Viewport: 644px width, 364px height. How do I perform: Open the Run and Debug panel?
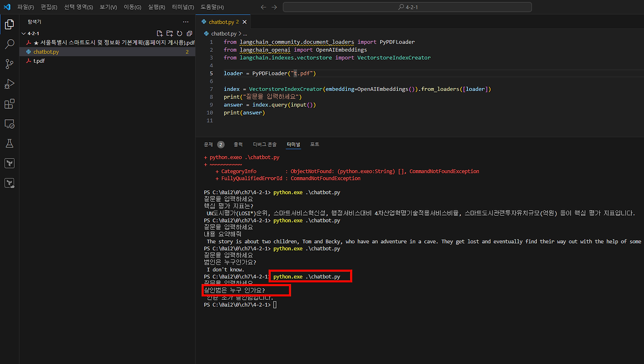click(9, 83)
